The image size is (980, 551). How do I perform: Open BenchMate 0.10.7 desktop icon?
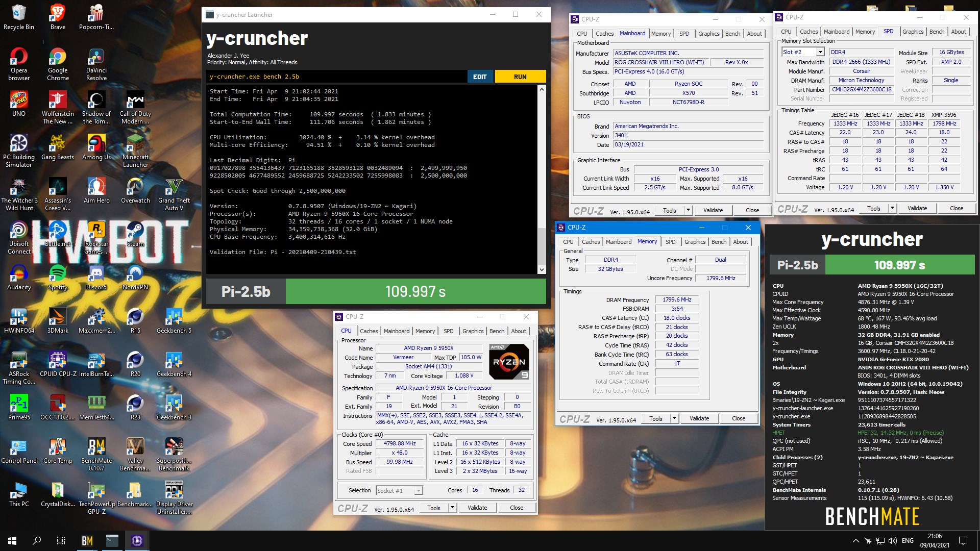[x=96, y=454]
